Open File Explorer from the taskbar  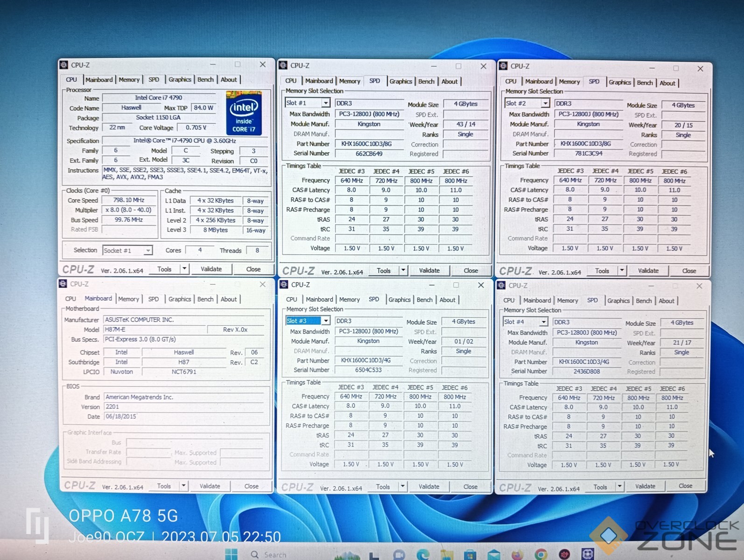(447, 554)
